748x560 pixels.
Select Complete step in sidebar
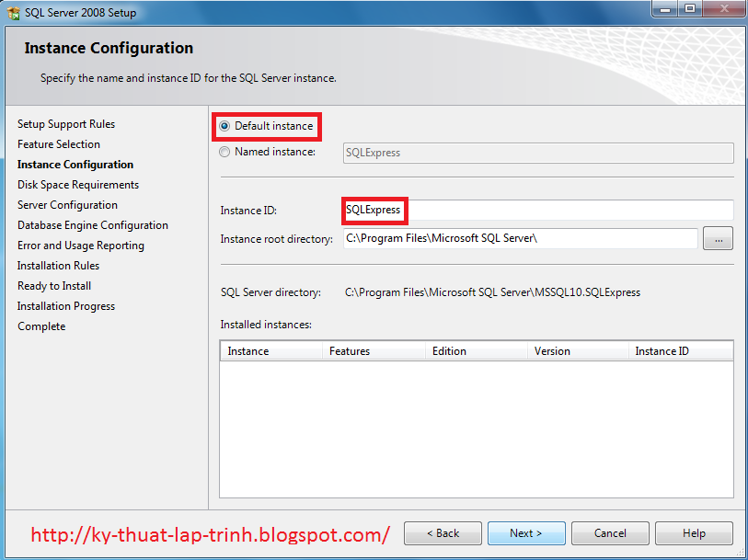click(x=41, y=326)
